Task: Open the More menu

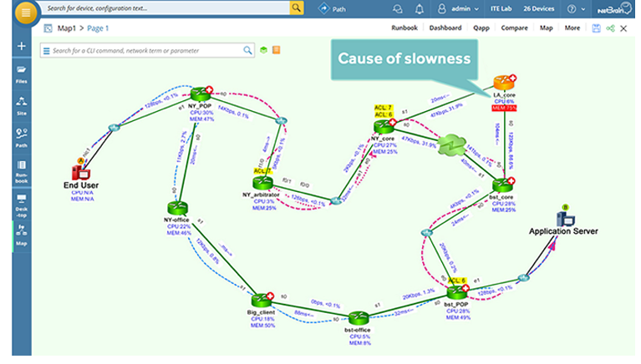Action: [572, 28]
